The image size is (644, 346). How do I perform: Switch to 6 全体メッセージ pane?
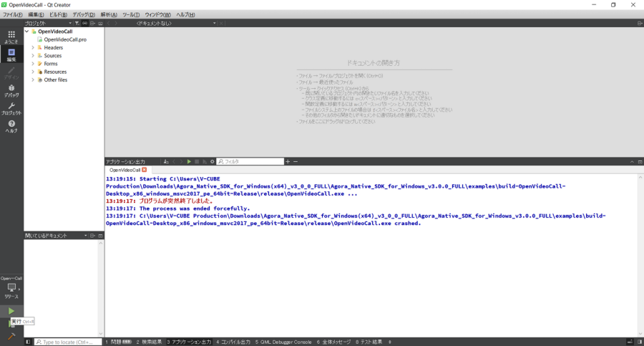coord(334,342)
